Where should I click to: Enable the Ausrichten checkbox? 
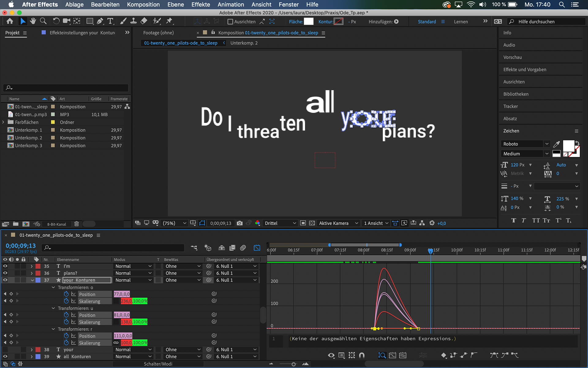click(230, 22)
